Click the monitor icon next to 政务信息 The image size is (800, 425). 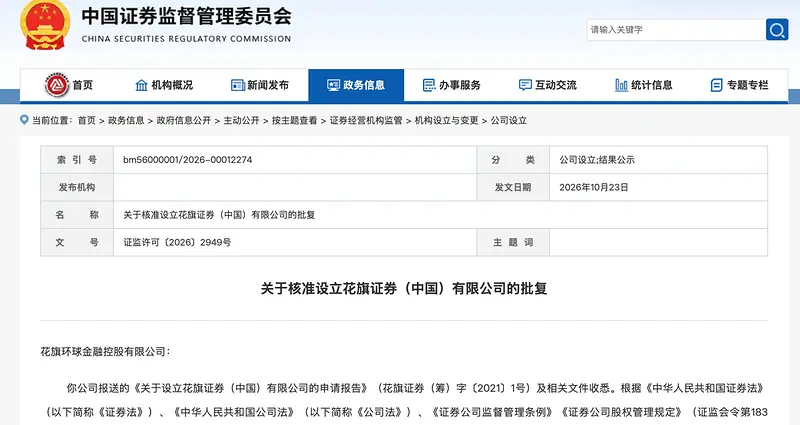point(334,85)
